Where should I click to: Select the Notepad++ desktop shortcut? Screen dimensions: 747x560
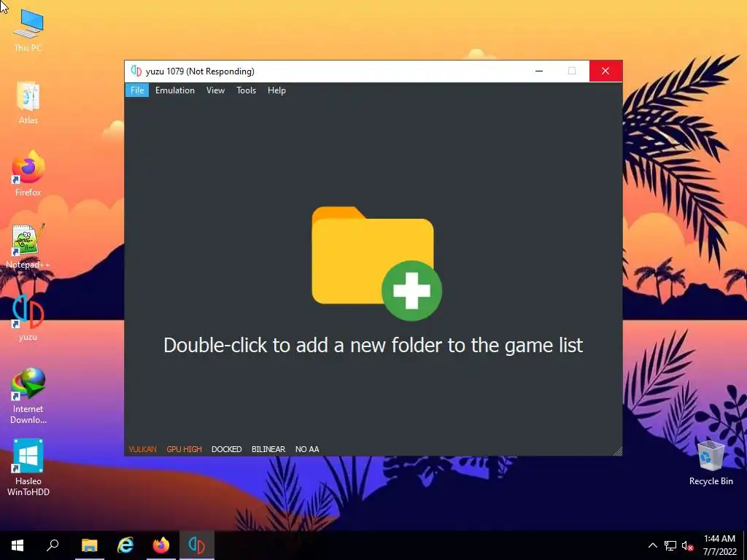click(28, 246)
